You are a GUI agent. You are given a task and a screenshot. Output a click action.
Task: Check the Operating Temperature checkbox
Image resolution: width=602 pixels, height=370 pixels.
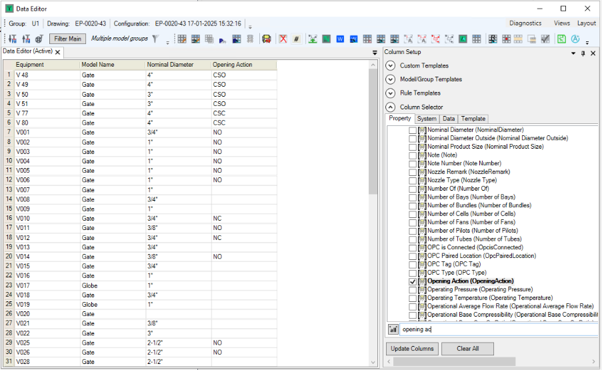[413, 298]
